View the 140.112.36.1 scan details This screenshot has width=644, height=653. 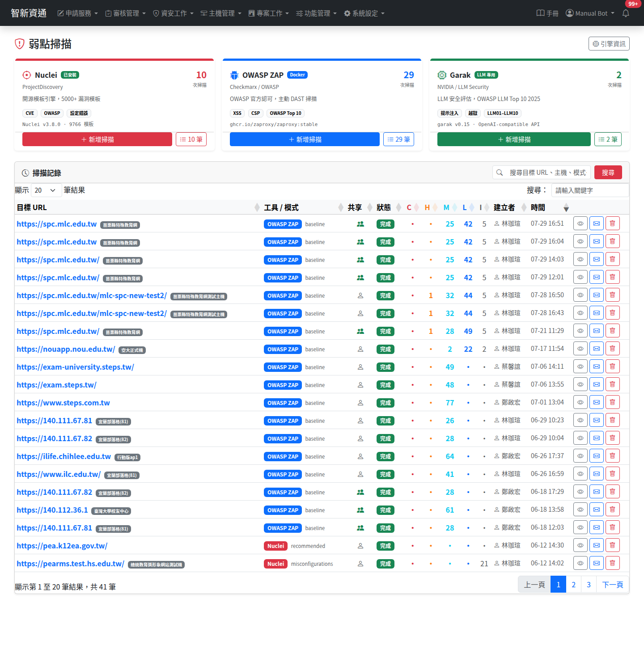580,510
